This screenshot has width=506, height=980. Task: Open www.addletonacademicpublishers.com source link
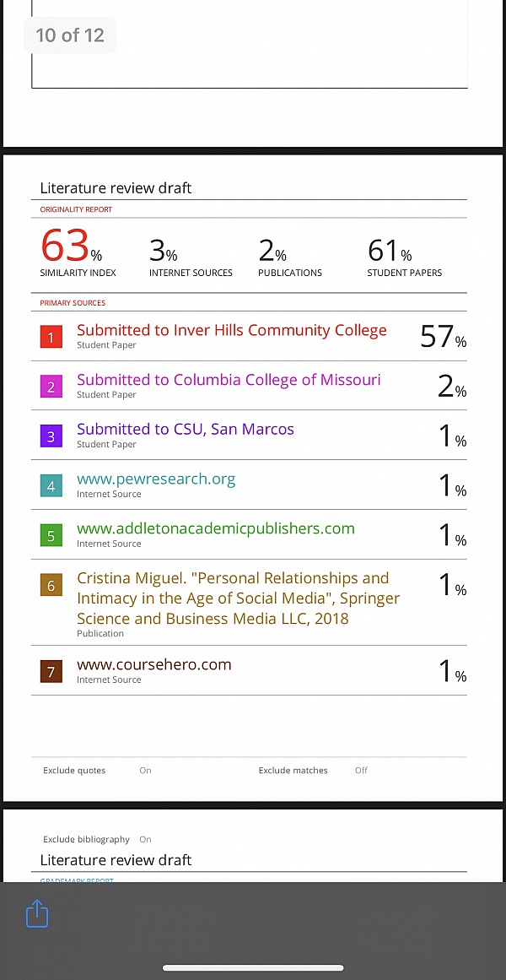[216, 528]
